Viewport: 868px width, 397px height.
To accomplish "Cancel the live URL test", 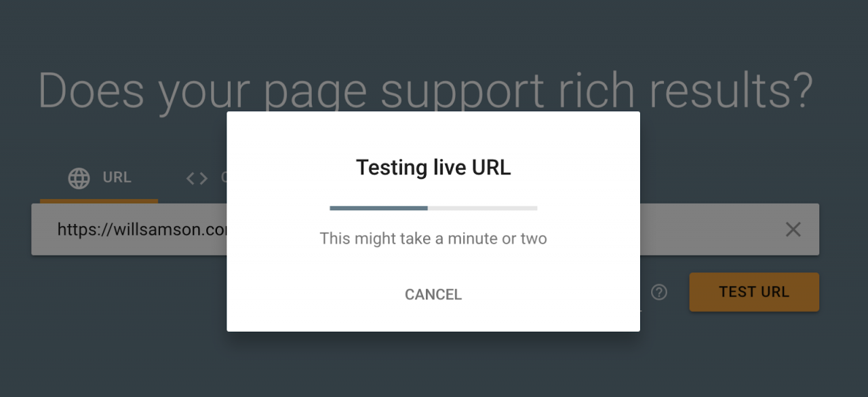I will coord(433,295).
